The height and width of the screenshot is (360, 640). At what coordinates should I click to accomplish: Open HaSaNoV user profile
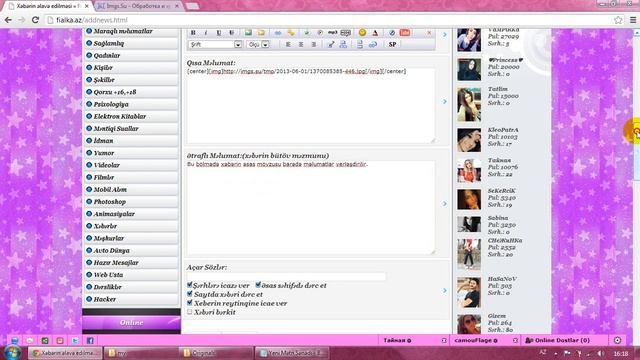[502, 279]
